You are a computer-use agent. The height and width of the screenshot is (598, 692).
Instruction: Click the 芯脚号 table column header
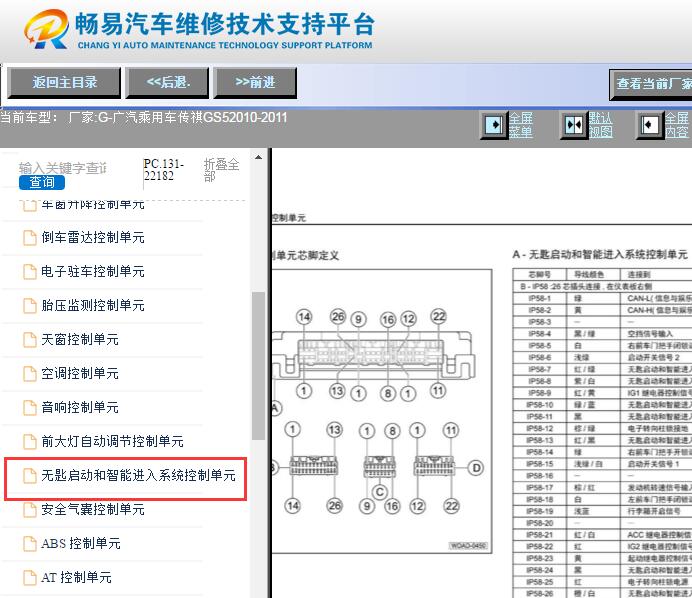[x=539, y=274]
